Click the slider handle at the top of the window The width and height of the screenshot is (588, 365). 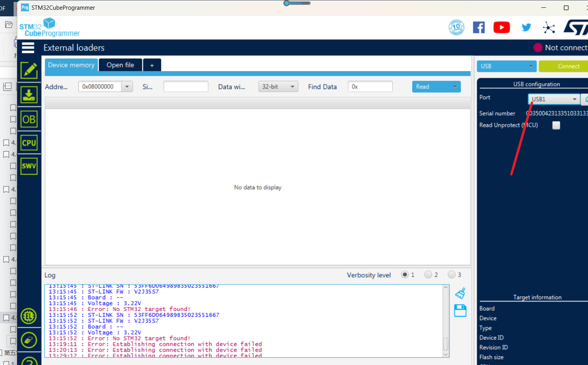pos(287,3)
